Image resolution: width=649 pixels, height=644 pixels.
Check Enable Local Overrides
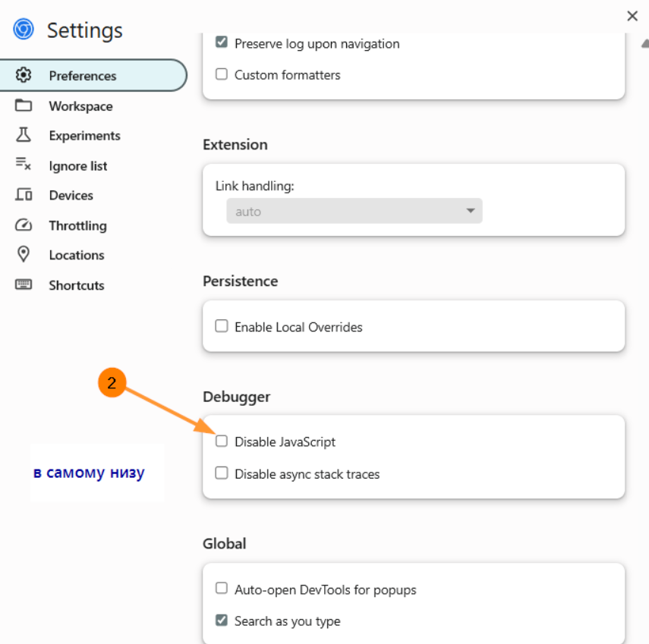coord(222,326)
